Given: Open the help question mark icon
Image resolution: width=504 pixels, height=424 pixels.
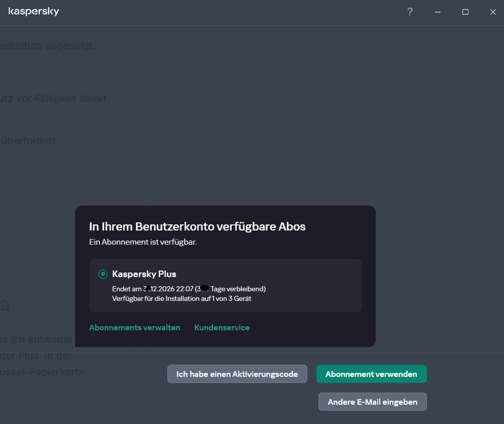Looking at the screenshot, I should [x=410, y=12].
